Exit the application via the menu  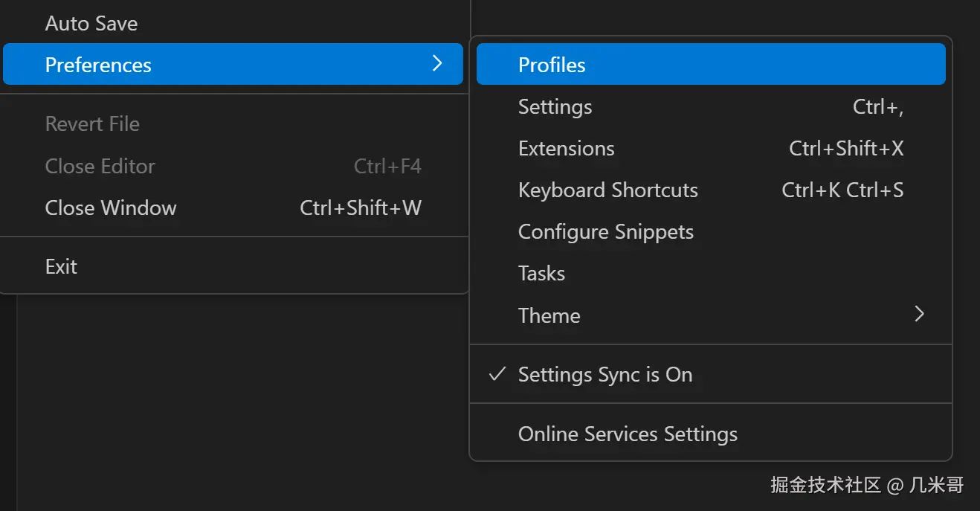coord(61,266)
